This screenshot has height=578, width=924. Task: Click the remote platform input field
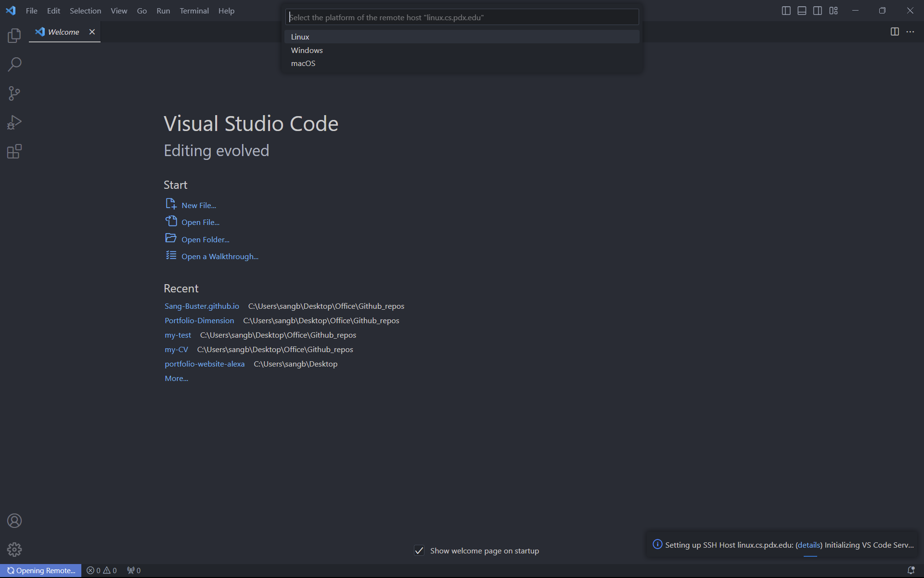(x=462, y=17)
